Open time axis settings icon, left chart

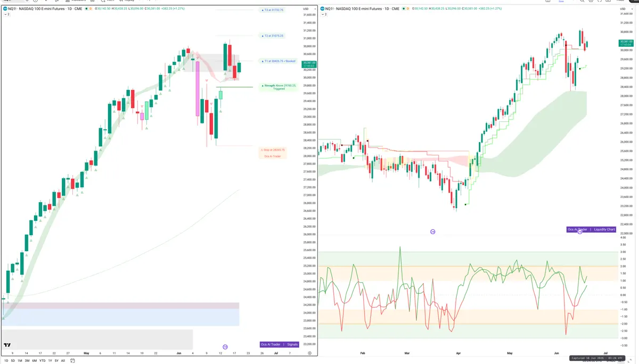pyautogui.click(x=309, y=353)
